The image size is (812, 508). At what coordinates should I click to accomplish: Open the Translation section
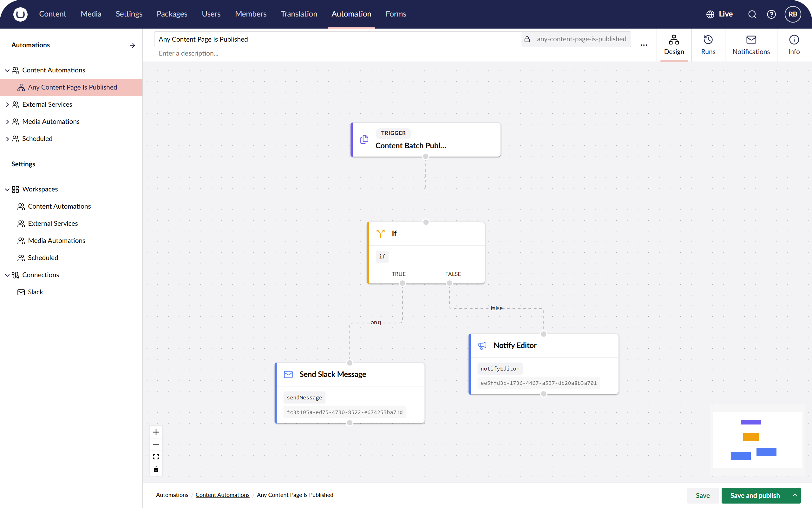299,14
